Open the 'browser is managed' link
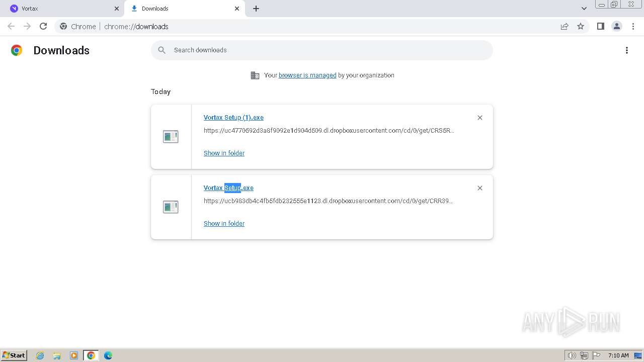Image resolution: width=644 pixels, height=362 pixels. (x=307, y=75)
